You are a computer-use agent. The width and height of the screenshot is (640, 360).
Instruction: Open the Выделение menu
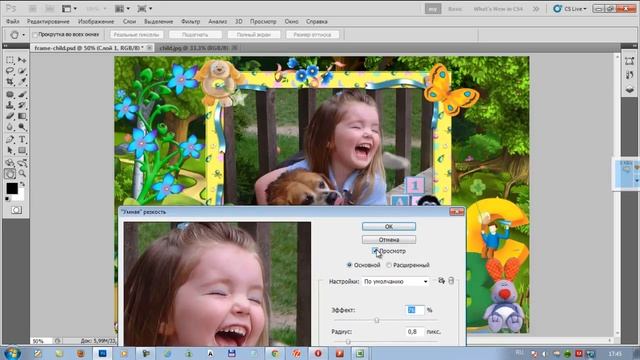(x=158, y=22)
